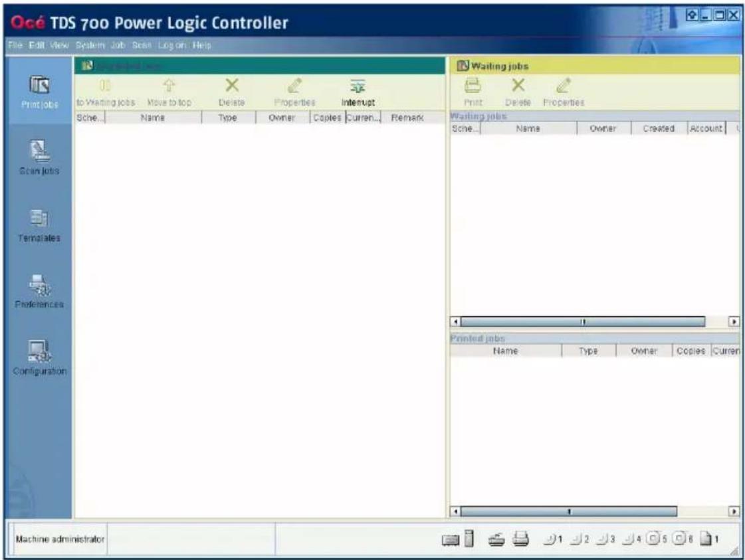Open the Templates section in sidebar

pos(39,225)
